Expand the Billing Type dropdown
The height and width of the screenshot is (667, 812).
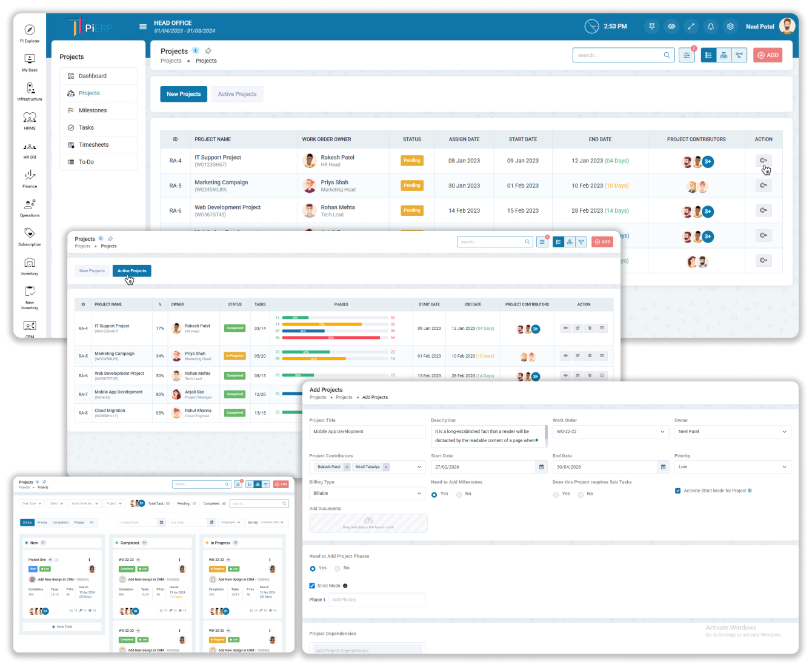367,494
